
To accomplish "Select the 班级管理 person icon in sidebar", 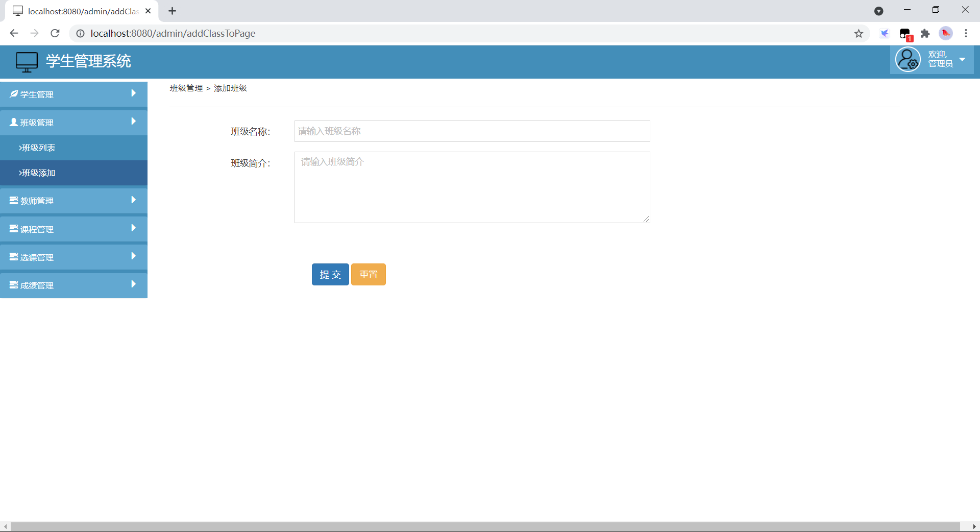I will point(13,122).
